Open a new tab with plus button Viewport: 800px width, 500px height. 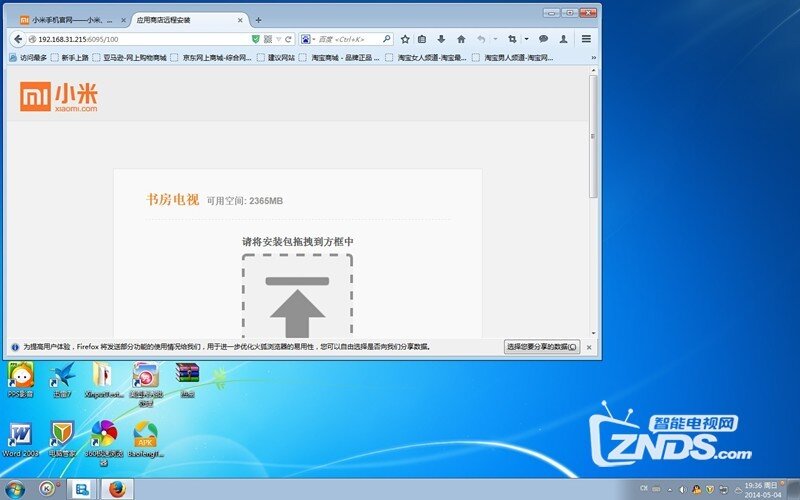tap(259, 20)
